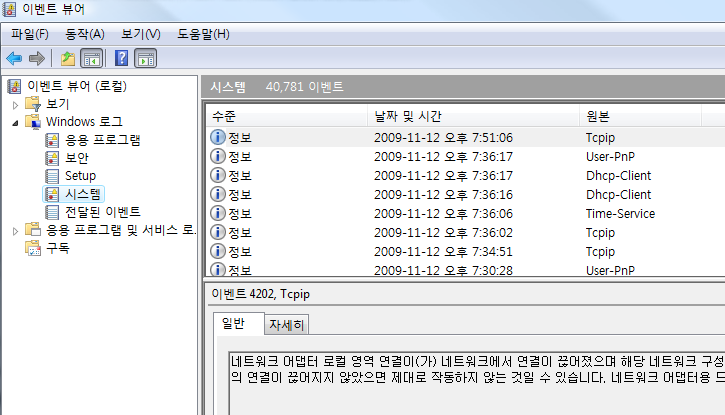Expand the 보기 tree node
Image resolution: width=725 pixels, height=415 pixels.
[15, 104]
